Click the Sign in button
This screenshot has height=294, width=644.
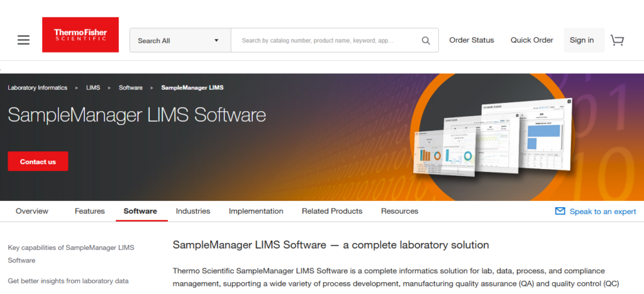pyautogui.click(x=584, y=40)
